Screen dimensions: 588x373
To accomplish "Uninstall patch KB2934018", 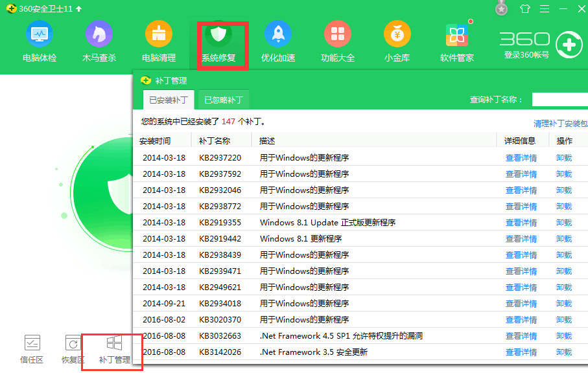I will click(x=564, y=303).
